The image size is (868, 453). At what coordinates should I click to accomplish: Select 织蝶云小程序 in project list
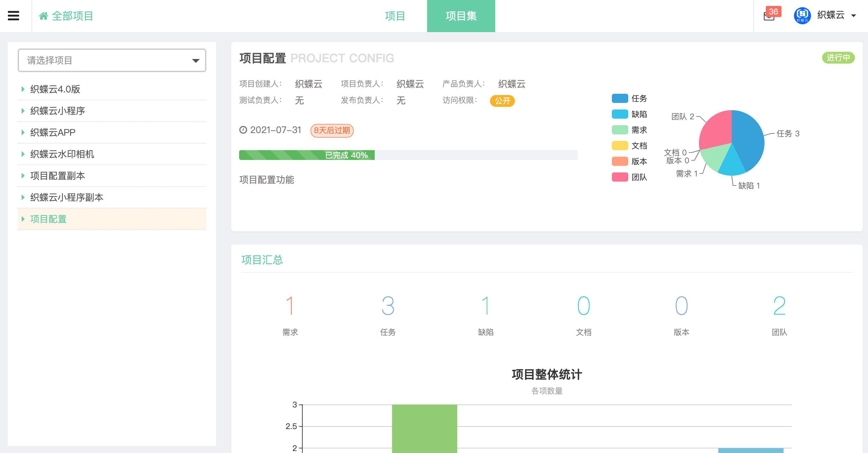point(58,111)
